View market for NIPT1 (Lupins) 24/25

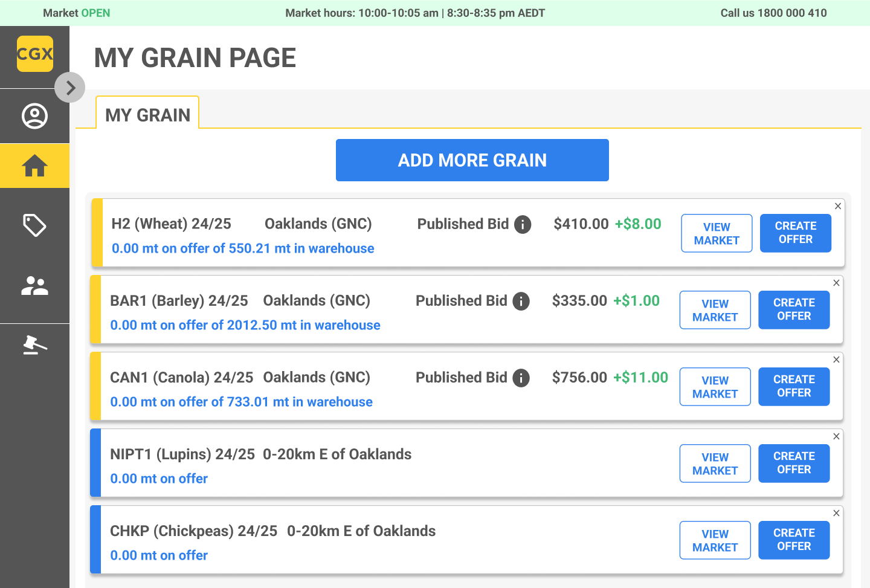click(x=715, y=464)
